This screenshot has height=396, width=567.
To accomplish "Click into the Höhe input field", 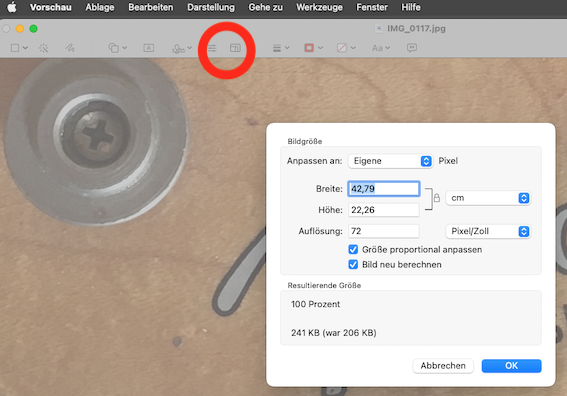I will click(383, 210).
